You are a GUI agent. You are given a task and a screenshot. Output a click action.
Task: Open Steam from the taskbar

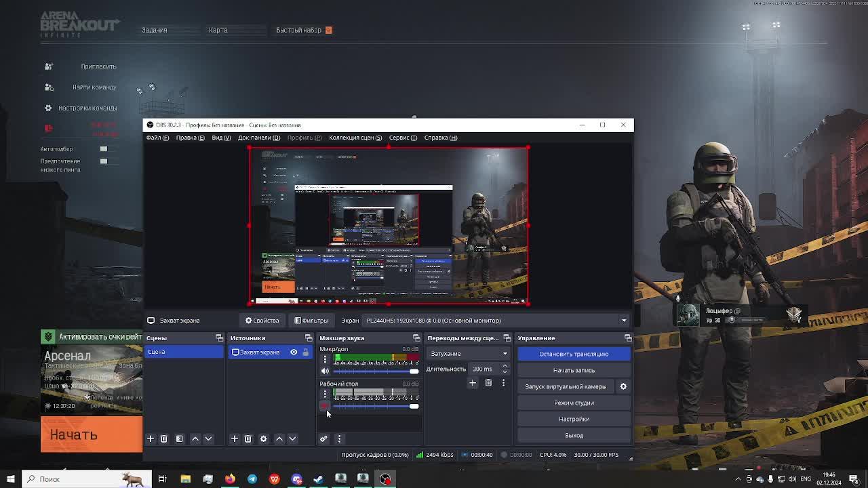pyautogui.click(x=318, y=479)
